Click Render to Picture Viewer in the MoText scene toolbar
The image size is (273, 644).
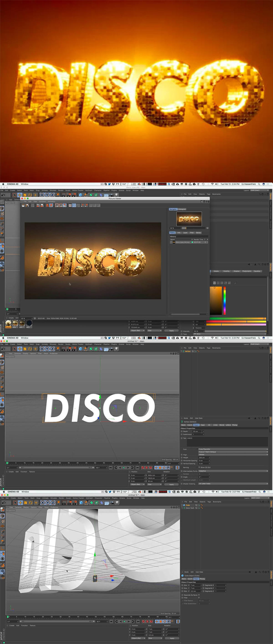coord(69,349)
